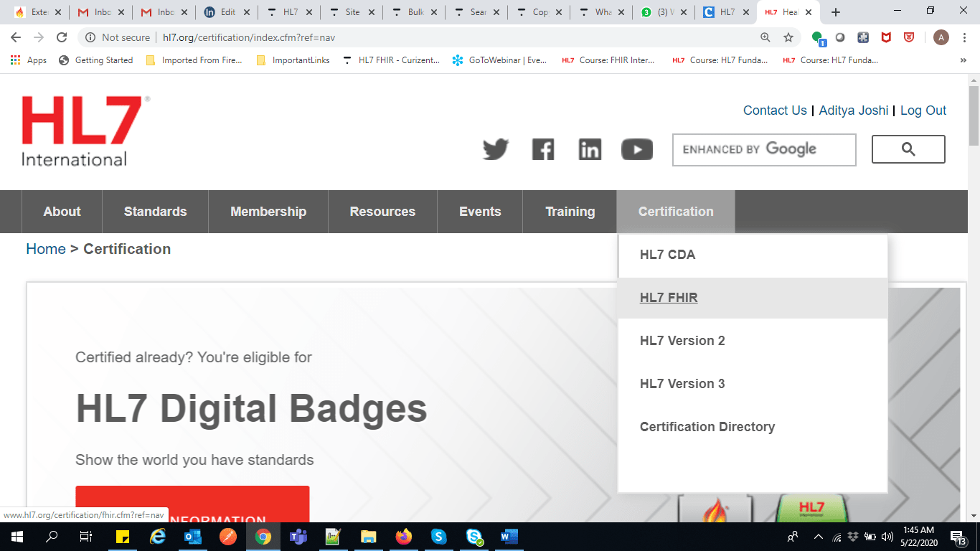Open GoToWebinar bookmark
Screen dimensions: 980x551
499,60
